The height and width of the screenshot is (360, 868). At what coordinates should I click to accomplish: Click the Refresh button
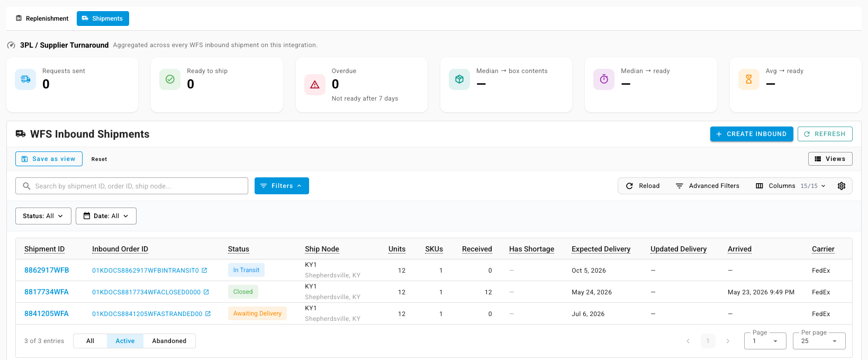(x=825, y=134)
